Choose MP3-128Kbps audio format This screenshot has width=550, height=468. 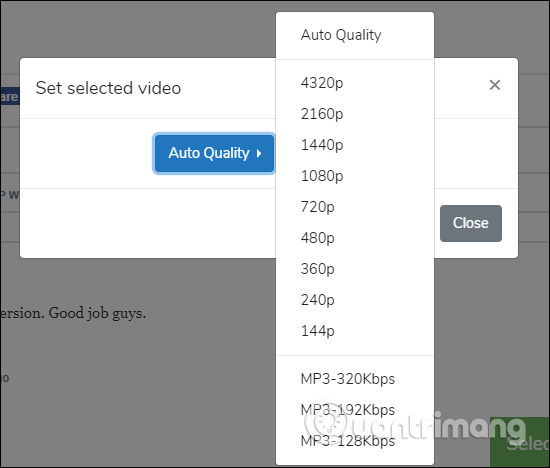pos(355,441)
